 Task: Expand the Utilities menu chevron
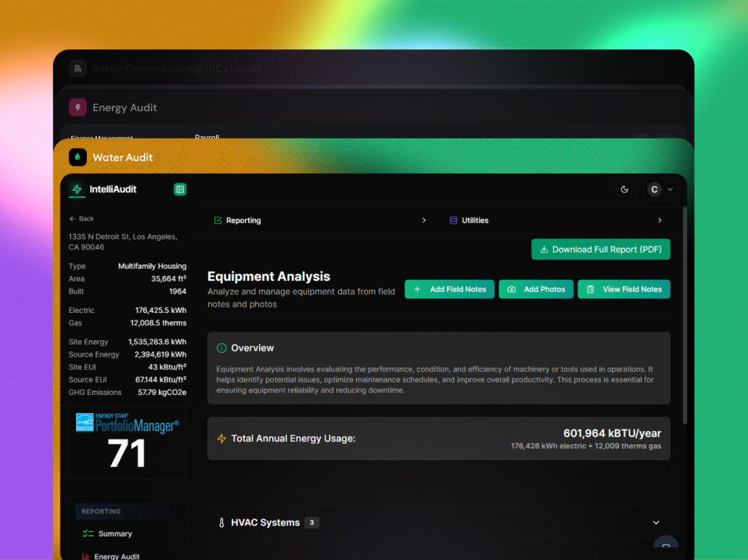coord(660,221)
